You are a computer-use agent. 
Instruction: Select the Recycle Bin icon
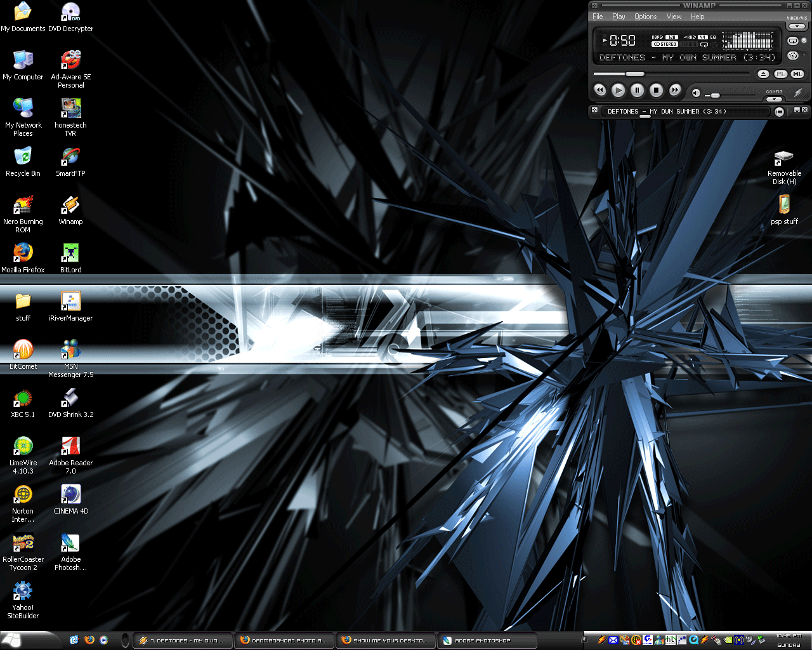23,162
